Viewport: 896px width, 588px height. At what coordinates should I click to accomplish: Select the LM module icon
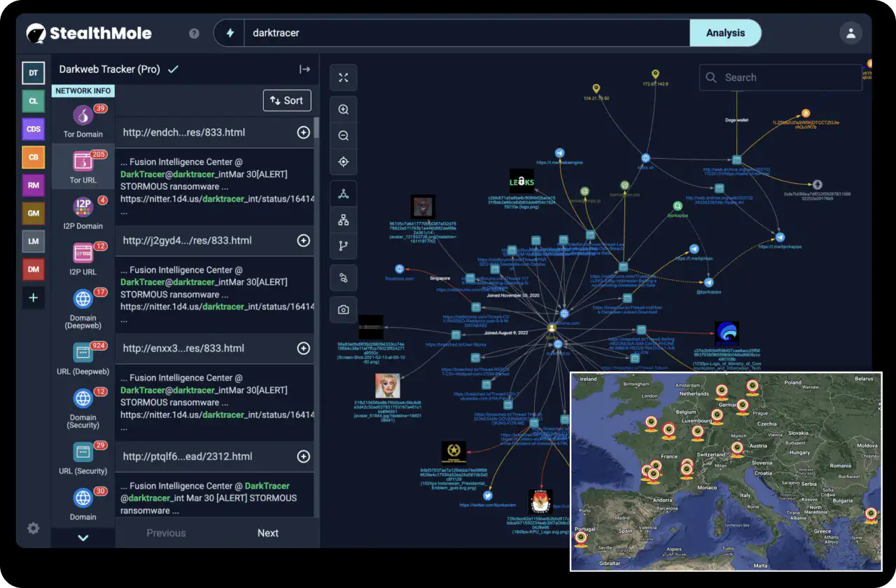pos(33,241)
